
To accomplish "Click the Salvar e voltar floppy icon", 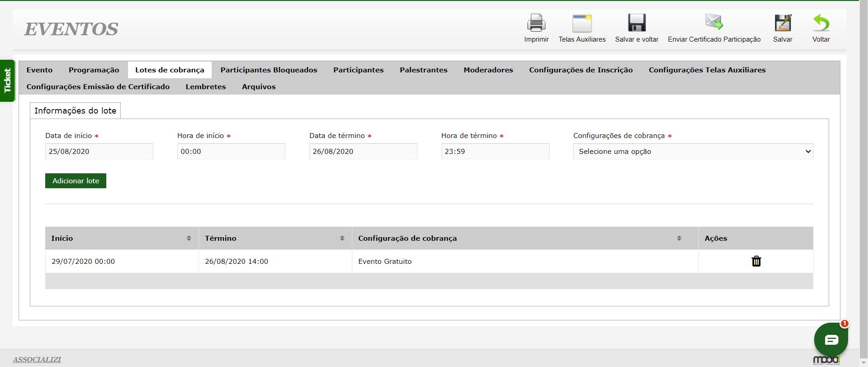I will pyautogui.click(x=636, y=24).
